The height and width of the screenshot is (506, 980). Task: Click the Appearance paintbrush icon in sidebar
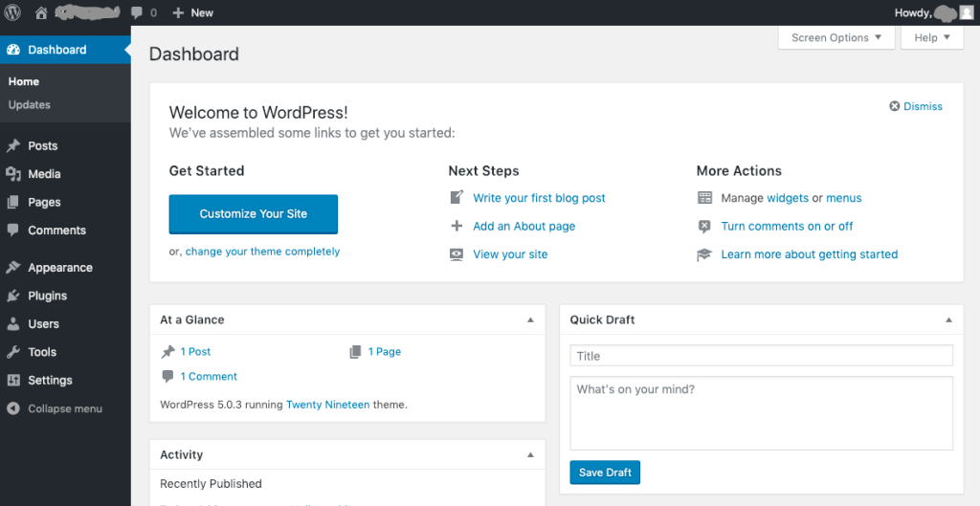[x=13, y=268]
